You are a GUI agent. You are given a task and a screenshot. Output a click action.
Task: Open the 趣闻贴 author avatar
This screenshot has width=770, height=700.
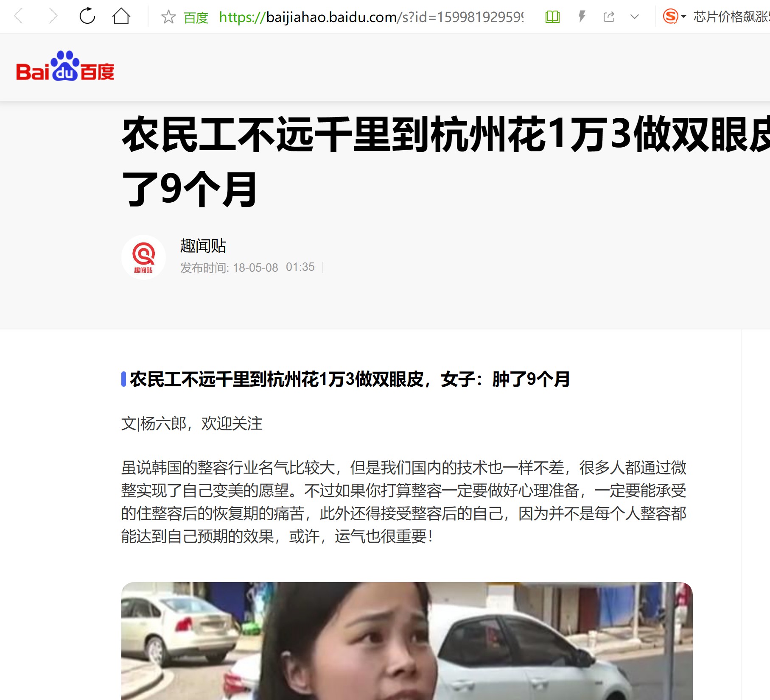[143, 257]
